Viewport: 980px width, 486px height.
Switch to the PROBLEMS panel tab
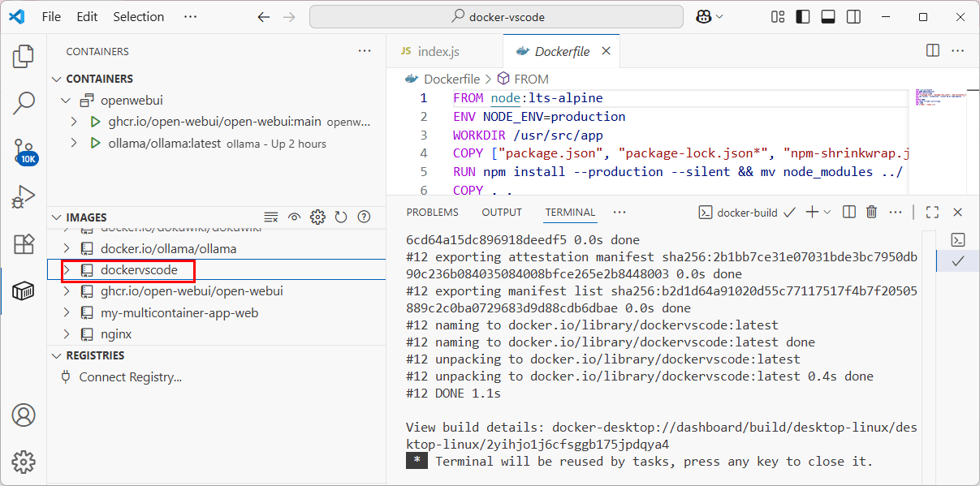pyautogui.click(x=432, y=213)
